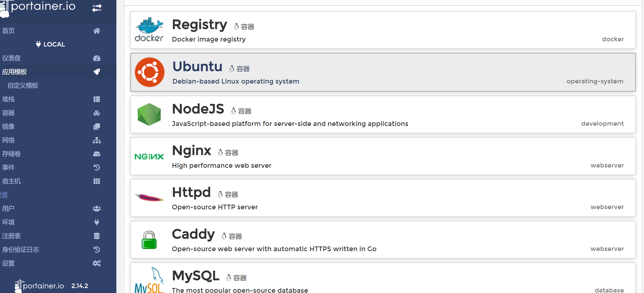Select 应用模板 in the sidebar

pyautogui.click(x=14, y=72)
